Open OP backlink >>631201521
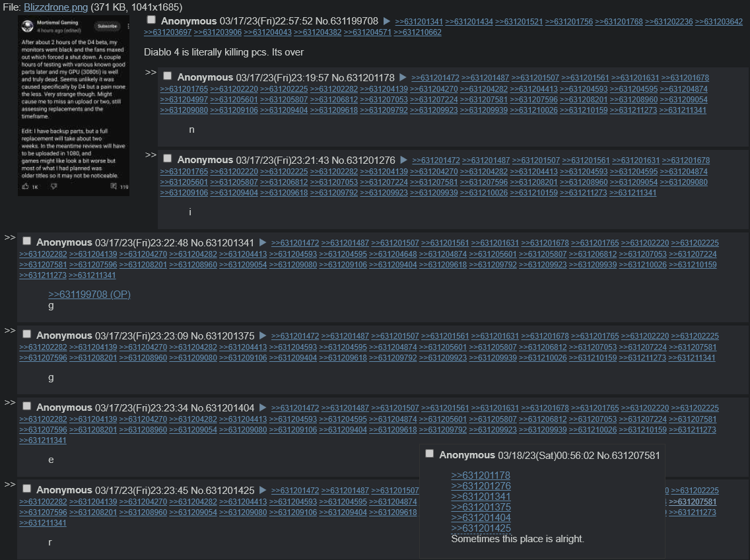750x560 pixels. click(519, 22)
